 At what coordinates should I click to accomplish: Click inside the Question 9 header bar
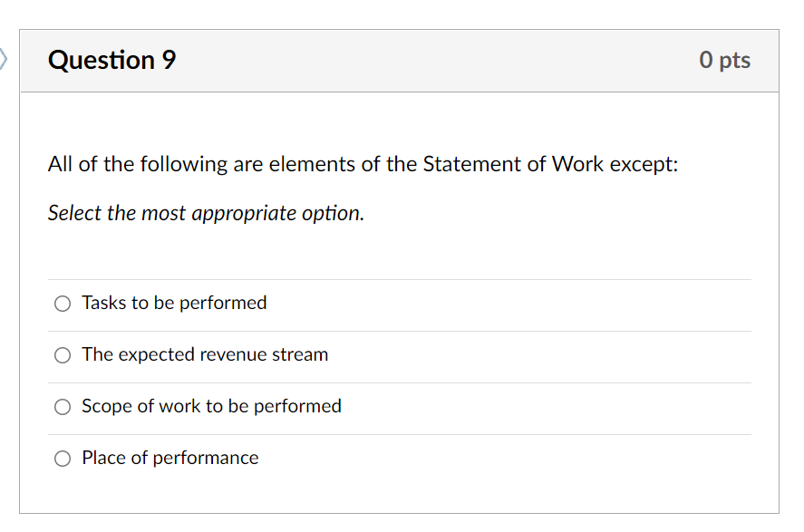click(399, 60)
